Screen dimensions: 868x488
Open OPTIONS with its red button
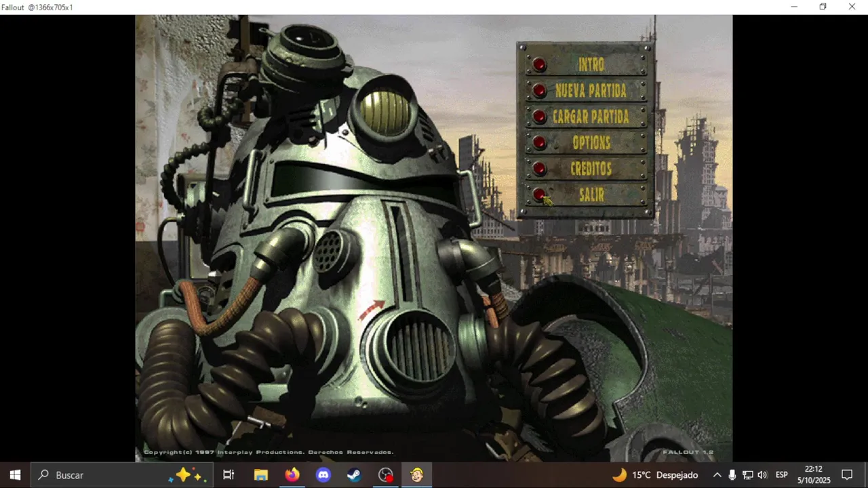pos(539,142)
